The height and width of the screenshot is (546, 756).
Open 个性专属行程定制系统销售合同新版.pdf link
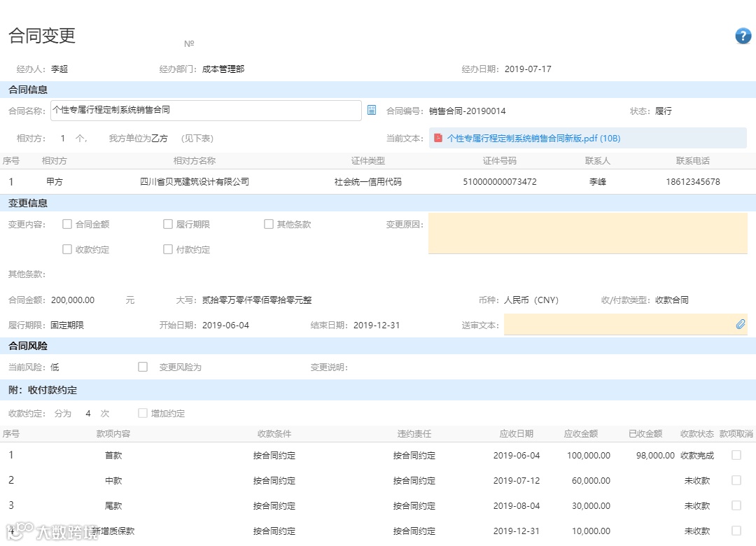click(533, 139)
